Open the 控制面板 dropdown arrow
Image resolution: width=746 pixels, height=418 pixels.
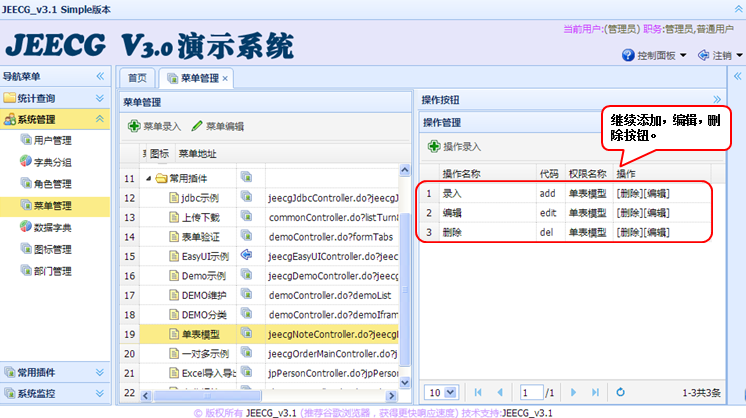(x=683, y=56)
